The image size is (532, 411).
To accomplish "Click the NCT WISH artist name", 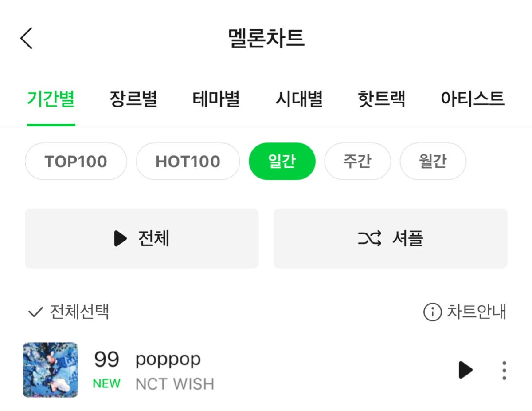I will tap(175, 384).
